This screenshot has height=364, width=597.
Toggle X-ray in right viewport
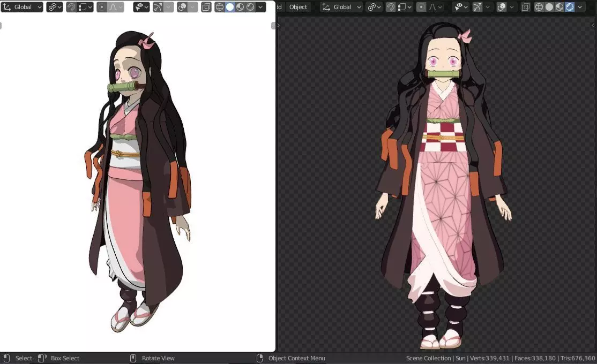525,7
